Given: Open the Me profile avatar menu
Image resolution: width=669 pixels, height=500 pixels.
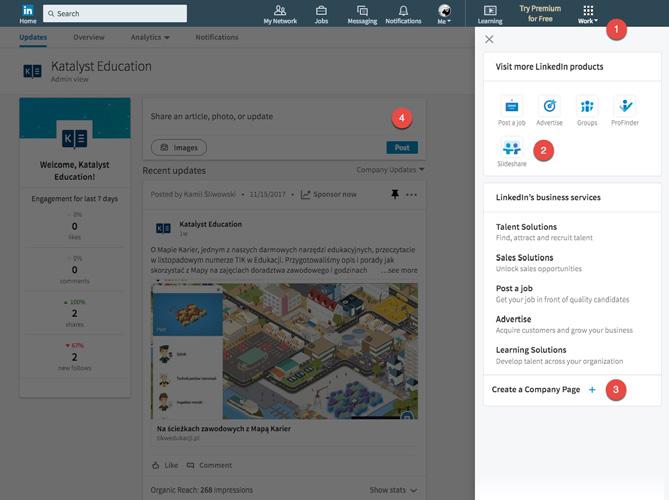Looking at the screenshot, I should [444, 14].
